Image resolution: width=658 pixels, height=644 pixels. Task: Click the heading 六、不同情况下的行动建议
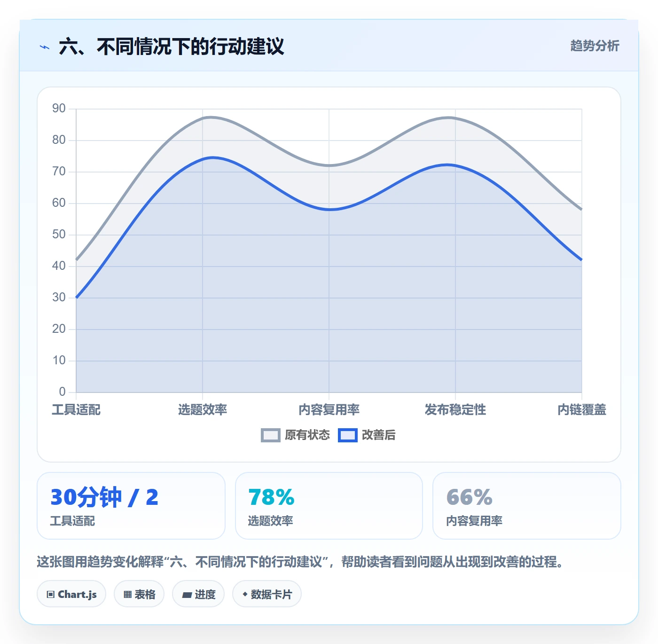(x=172, y=47)
